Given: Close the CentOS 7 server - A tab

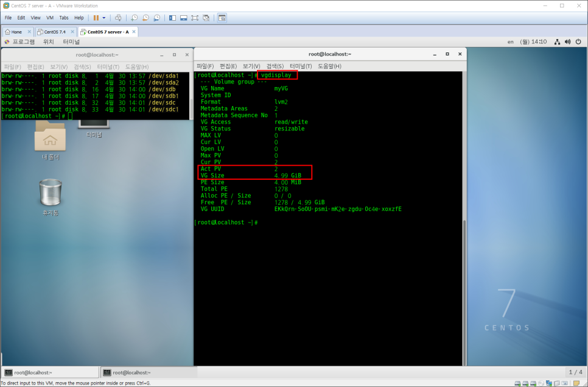Looking at the screenshot, I should [x=133, y=32].
